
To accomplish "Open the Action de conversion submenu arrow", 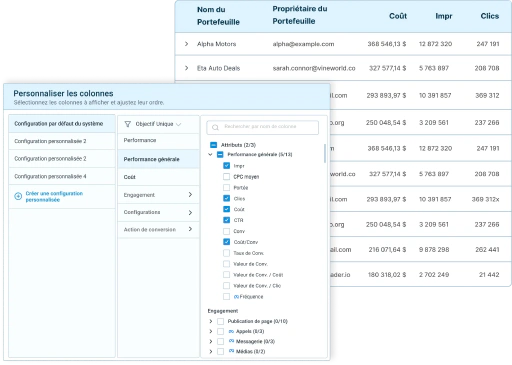I will pyautogui.click(x=190, y=229).
